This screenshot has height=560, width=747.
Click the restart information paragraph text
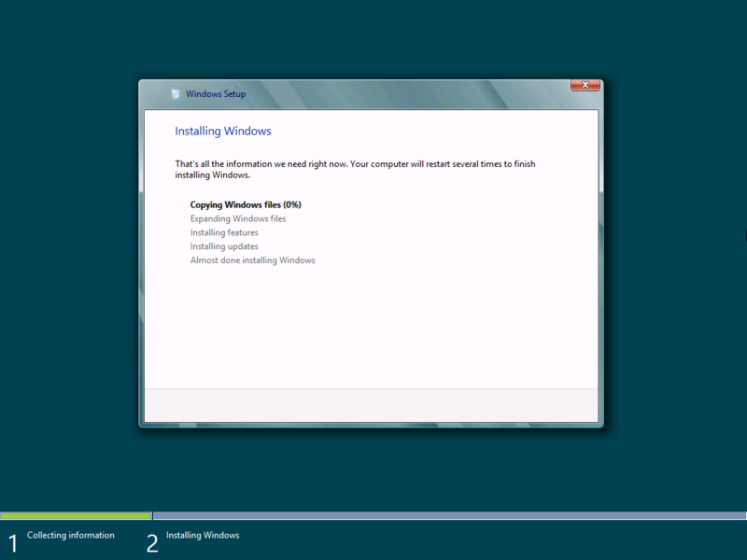tap(355, 169)
